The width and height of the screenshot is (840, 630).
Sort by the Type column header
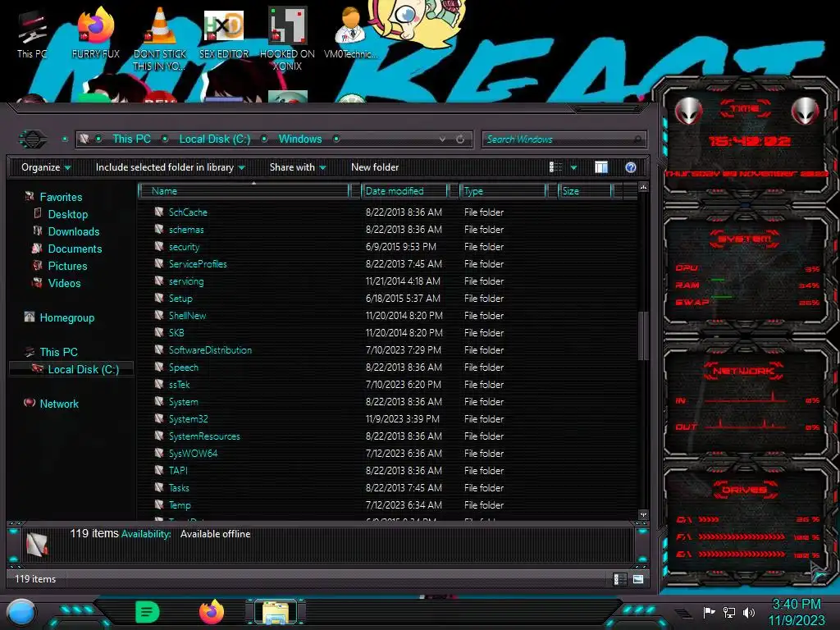point(503,190)
